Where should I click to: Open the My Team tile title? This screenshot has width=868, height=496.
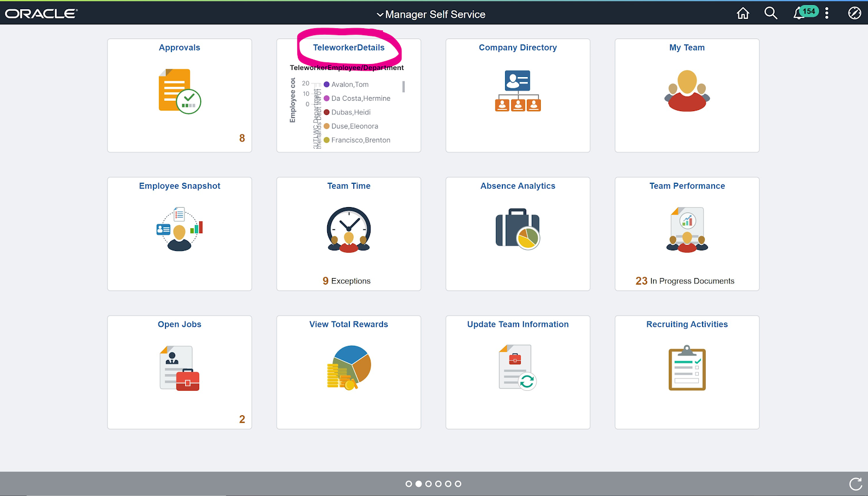687,48
